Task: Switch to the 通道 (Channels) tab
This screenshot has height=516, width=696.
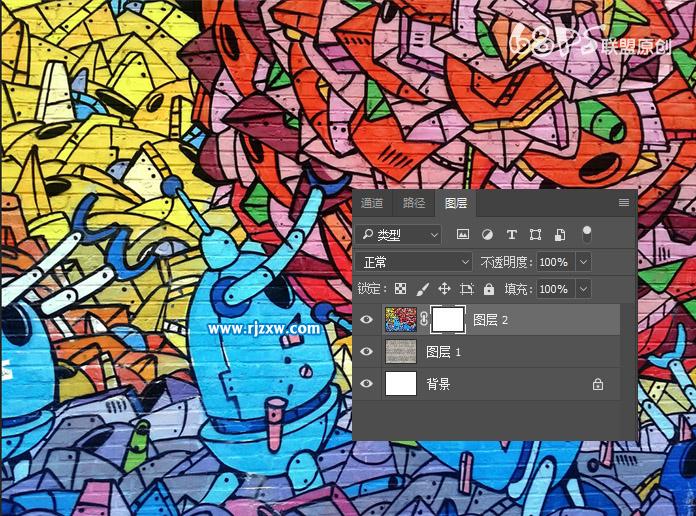Action: coord(372,203)
